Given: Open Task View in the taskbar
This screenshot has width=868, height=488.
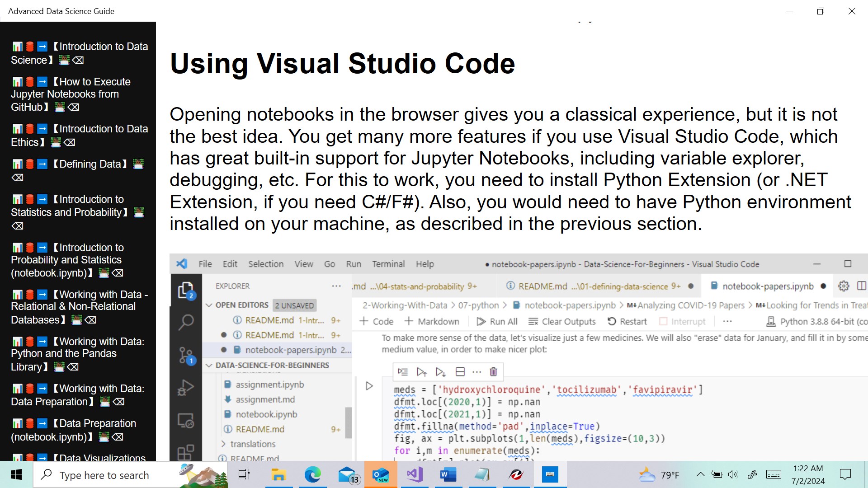Looking at the screenshot, I should pyautogui.click(x=244, y=474).
